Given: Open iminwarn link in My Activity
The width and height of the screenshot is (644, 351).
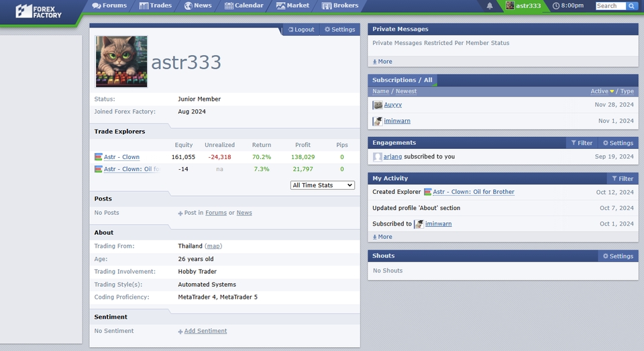Looking at the screenshot, I should (438, 224).
